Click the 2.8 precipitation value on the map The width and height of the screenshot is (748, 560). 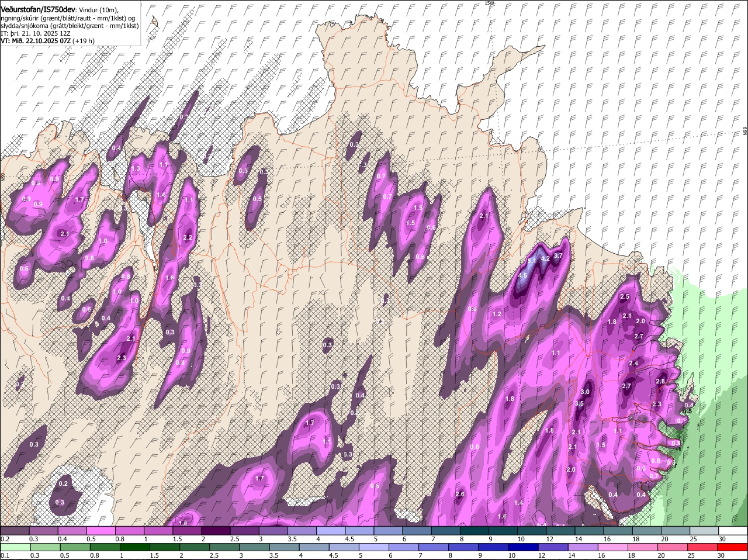click(x=660, y=381)
